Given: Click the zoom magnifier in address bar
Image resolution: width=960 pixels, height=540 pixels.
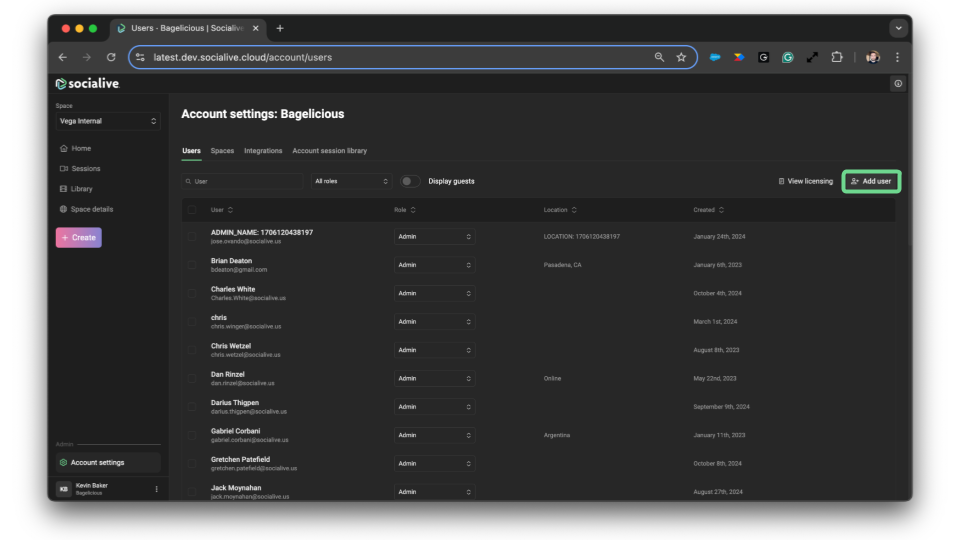Looking at the screenshot, I should [x=659, y=57].
